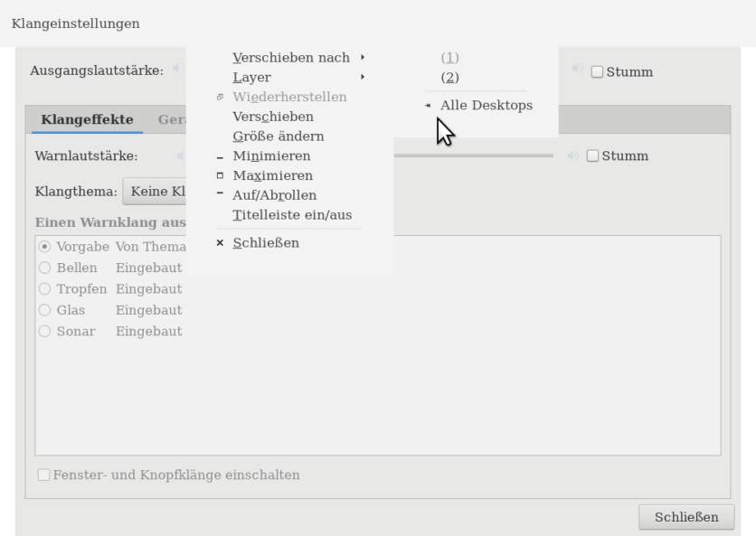Screen dimensions: 756x536
Task: Click the Warnlautstärke slider track
Action: (x=475, y=155)
